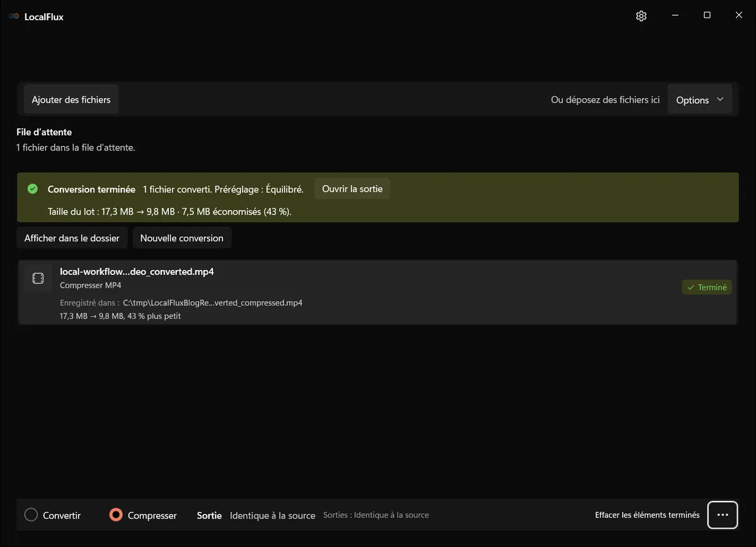Click the green success checkmark icon
This screenshot has width=756, height=547.
[33, 189]
